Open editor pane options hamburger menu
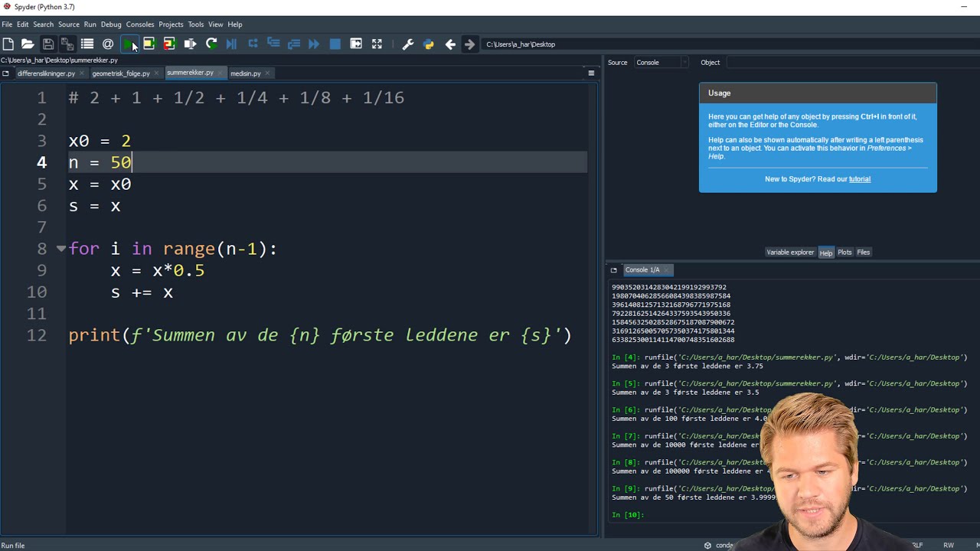Screen dimensions: 980x551 591,73
